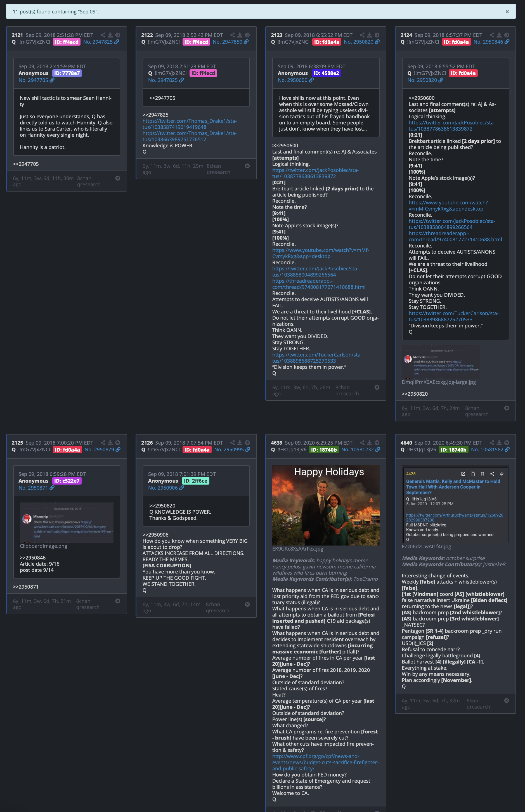Click the chain-link icon beside No. 2947825 in post 2121 header
Screen dimensions: 525x812
117,42
